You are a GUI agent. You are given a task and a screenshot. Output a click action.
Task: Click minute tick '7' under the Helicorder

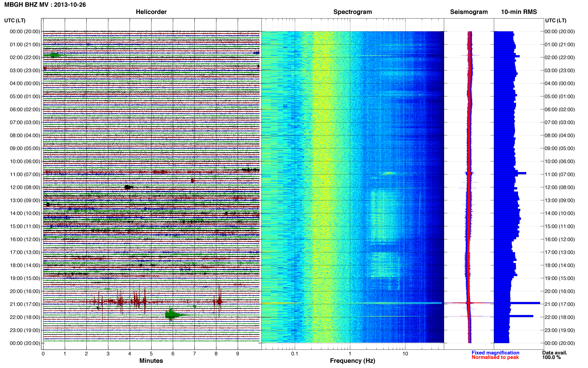tap(195, 354)
